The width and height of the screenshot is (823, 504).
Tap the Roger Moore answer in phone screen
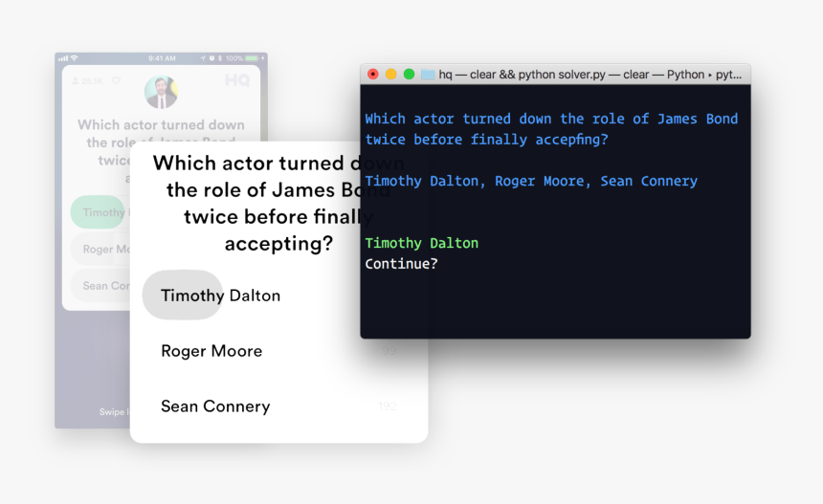[100, 249]
